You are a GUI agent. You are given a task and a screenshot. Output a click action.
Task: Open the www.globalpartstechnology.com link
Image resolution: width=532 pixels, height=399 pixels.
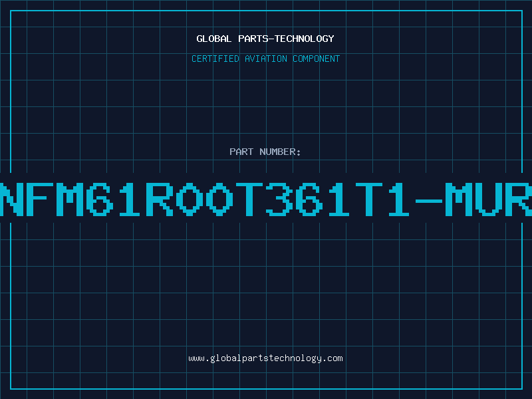[x=265, y=358]
